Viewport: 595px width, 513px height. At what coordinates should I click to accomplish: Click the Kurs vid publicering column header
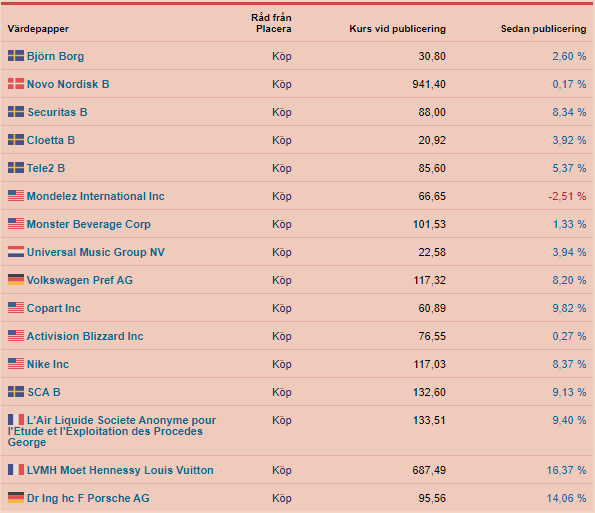pos(397,29)
